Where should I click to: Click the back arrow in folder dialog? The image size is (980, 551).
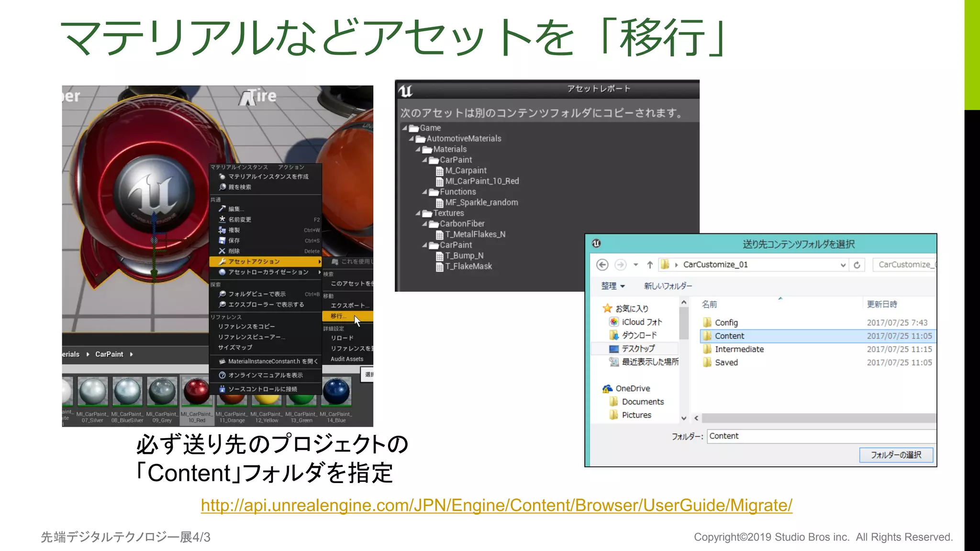[602, 264]
